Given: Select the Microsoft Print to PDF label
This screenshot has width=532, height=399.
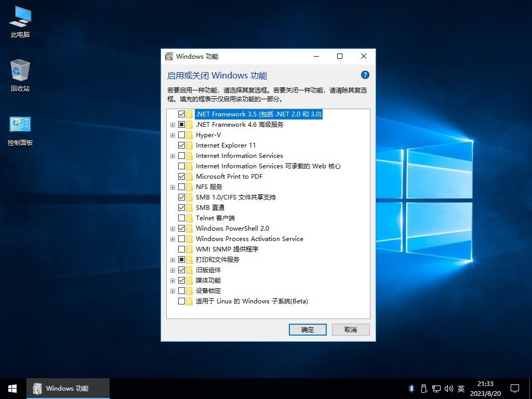Looking at the screenshot, I should [x=229, y=177].
